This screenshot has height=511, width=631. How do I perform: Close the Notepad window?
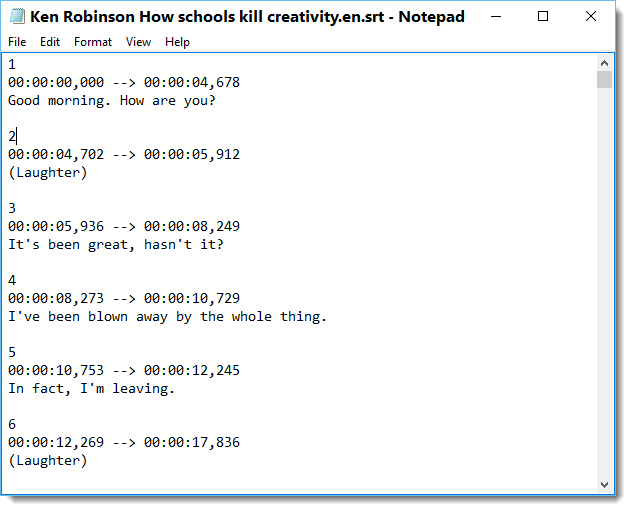pyautogui.click(x=590, y=16)
